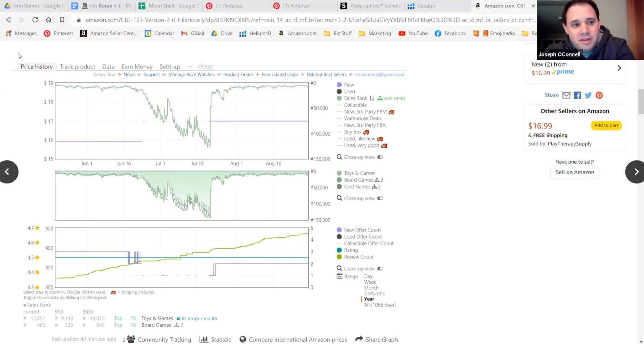
Task: Set chart range to All (1056 days)
Action: pyautogui.click(x=380, y=305)
